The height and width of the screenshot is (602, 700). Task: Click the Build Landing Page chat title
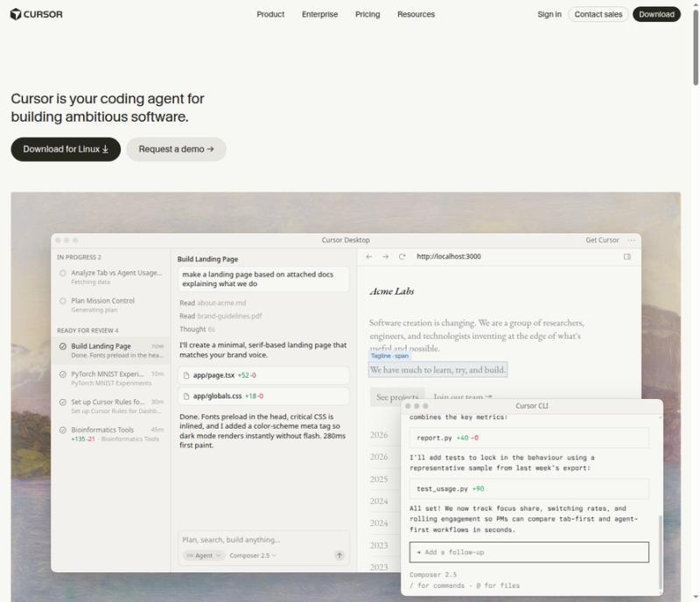point(207,259)
